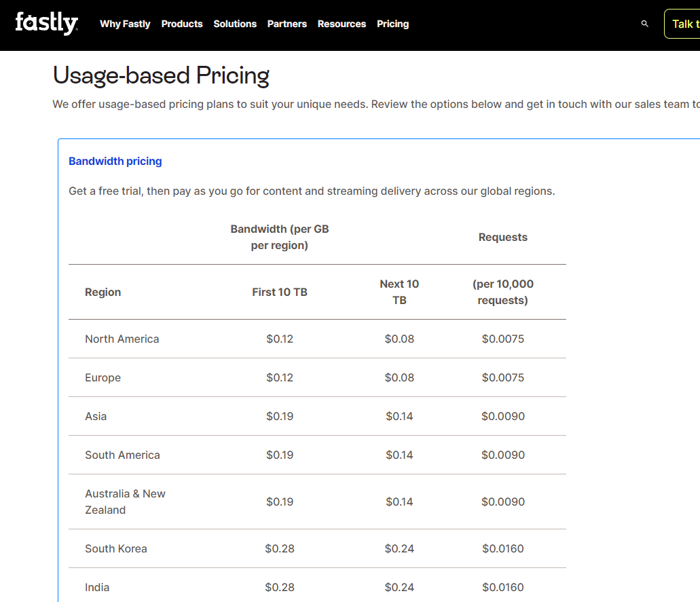Viewport: 700px width, 602px height.
Task: Click the Fastly logo
Action: pyautogui.click(x=46, y=23)
